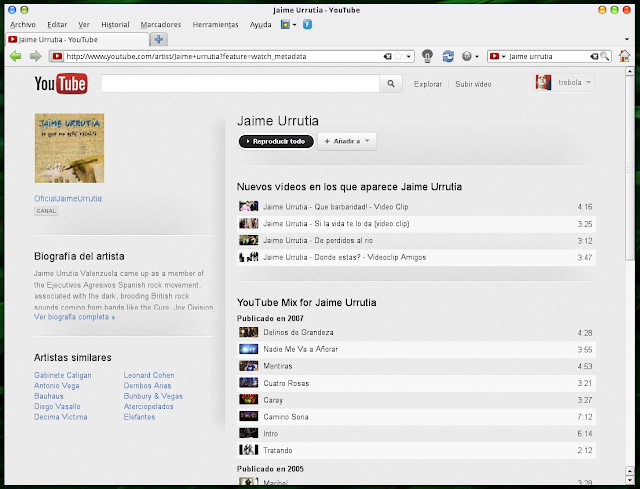Viewport: 640px width, 489px height.
Task: Open the OficialJaimeUrrutia channel link
Action: click(68, 198)
